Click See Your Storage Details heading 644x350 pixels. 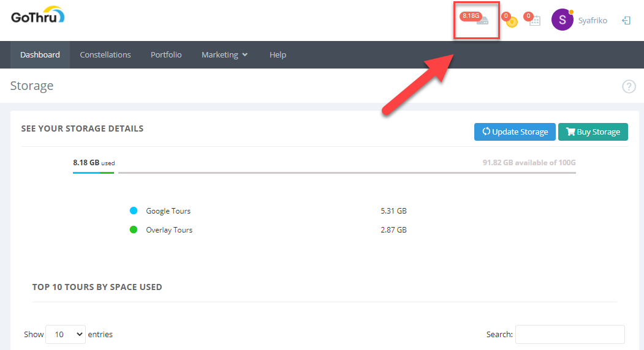click(82, 129)
